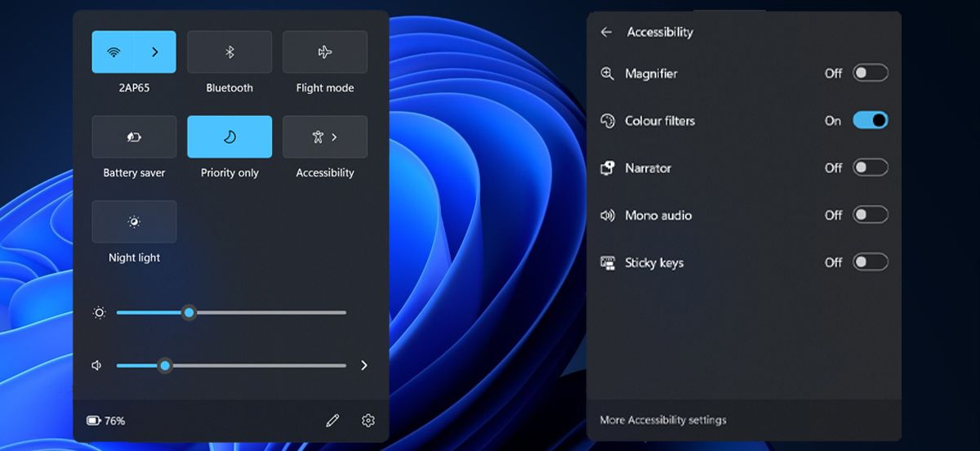Turn on Battery saver tile
The image size is (980, 451).
click(134, 137)
